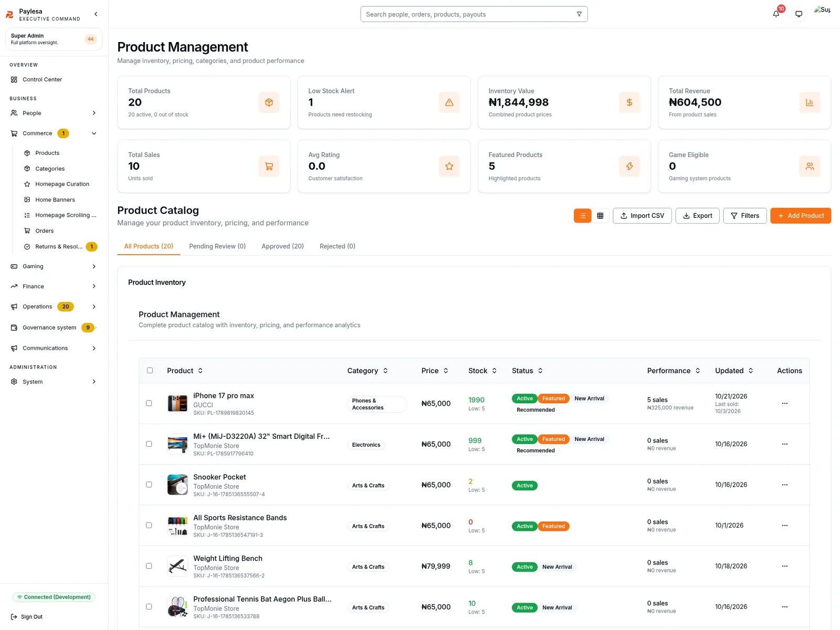Open actions menu for iPhone 17 pro max

coord(784,404)
